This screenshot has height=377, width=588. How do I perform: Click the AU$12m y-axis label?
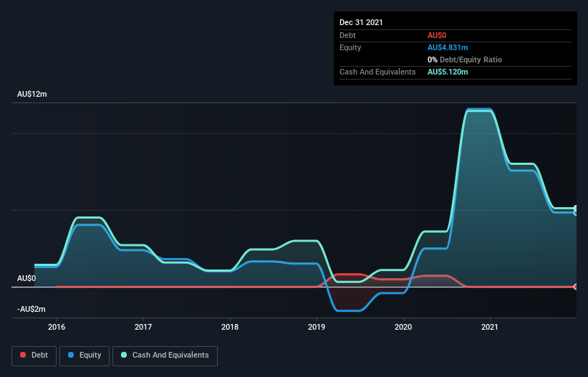click(32, 94)
